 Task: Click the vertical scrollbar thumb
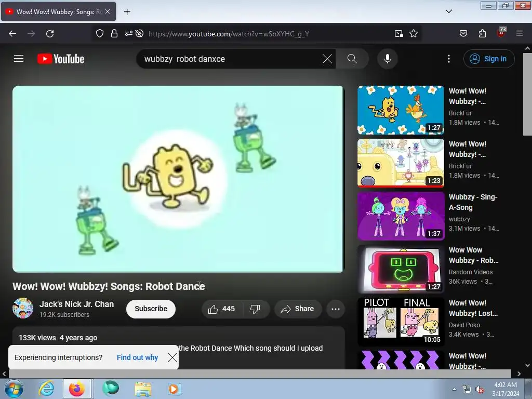527,95
